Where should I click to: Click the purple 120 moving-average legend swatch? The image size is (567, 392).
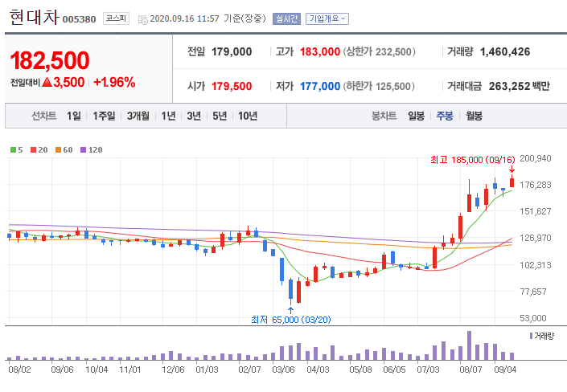(x=83, y=150)
